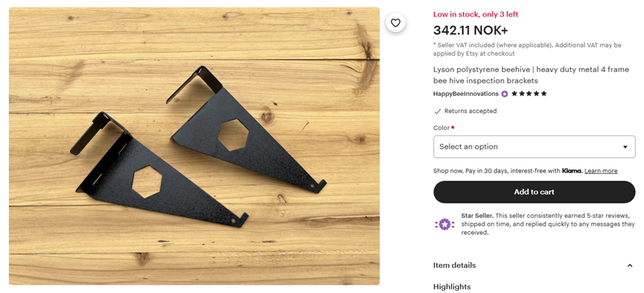Viewport: 644px width, 293px height.
Task: Collapse the Item details section chevron
Action: (630, 265)
